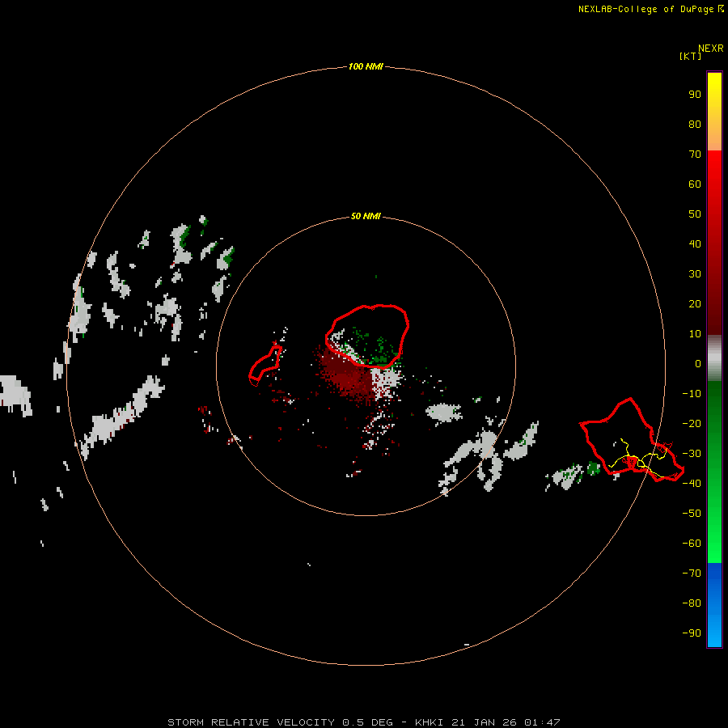
Task: Click the yellow top segment of color bar
Action: pyautogui.click(x=714, y=112)
